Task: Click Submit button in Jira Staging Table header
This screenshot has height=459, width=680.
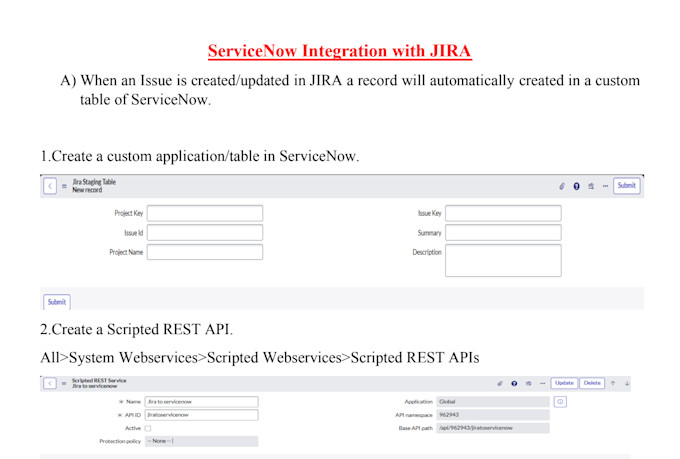Action: 626,186
